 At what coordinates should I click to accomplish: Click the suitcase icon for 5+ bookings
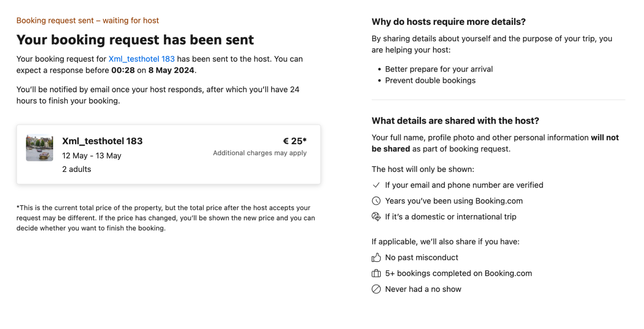[376, 273]
